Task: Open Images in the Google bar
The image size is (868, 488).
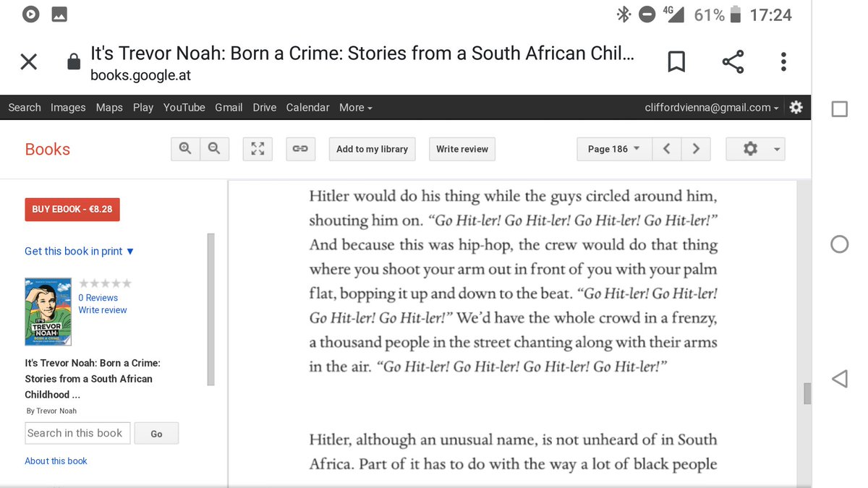Action: (x=68, y=107)
